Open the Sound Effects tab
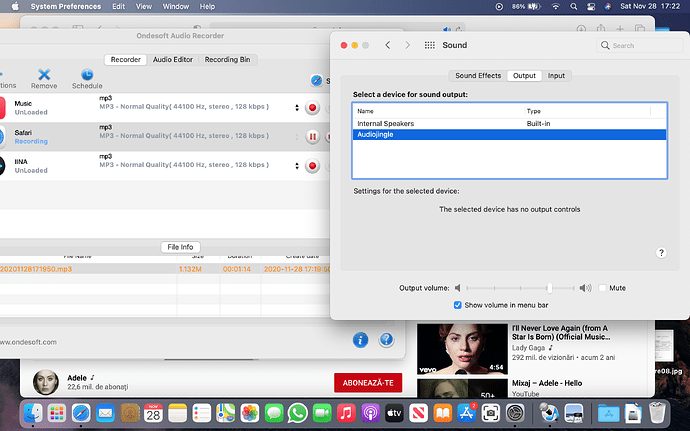Image resolution: width=690 pixels, height=431 pixels. pos(478,76)
